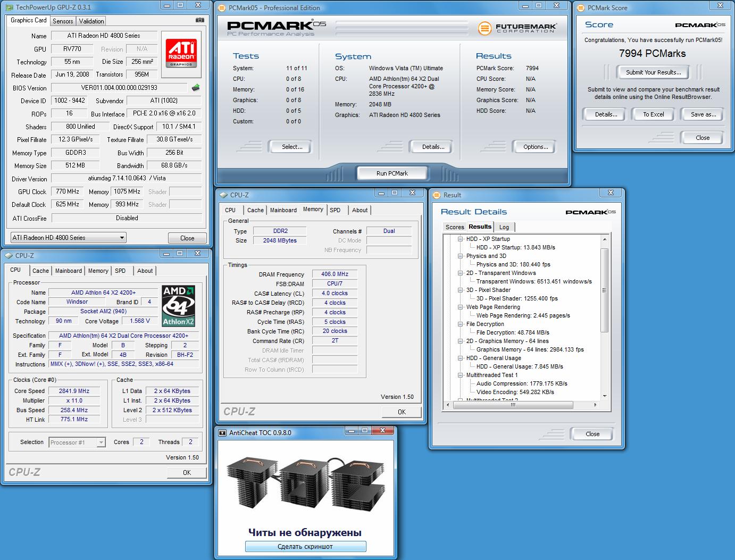Screen dimensions: 735x560
Task: Click the Futuremark Corporation logo
Action: tap(517, 28)
